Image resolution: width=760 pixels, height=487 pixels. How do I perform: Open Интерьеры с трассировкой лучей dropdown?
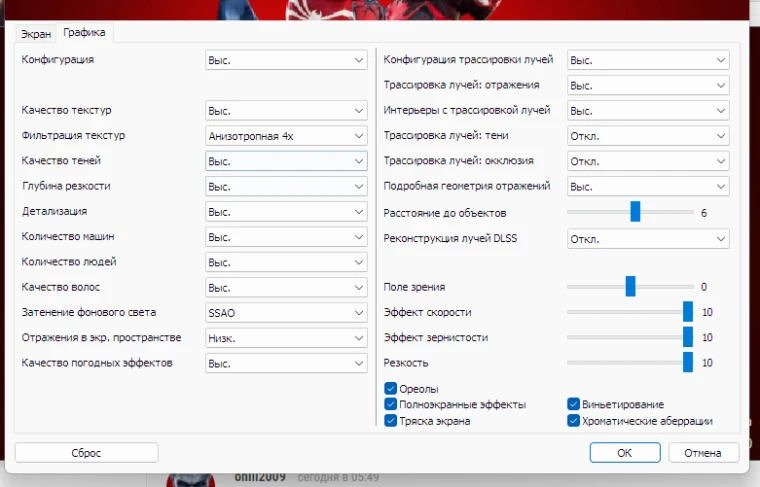648,110
